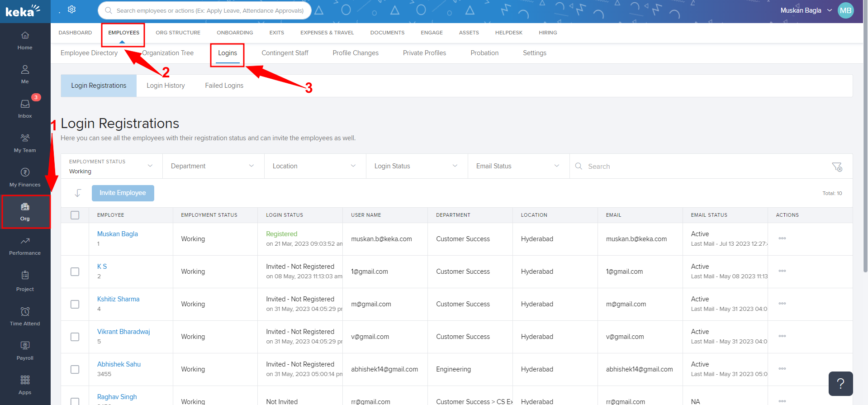Expand the Email Status dropdown
Screen dimensions: 868x405
point(518,166)
